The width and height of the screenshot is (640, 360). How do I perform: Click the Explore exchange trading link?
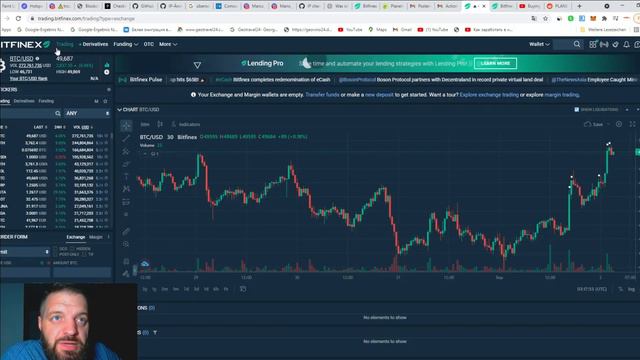(x=489, y=95)
